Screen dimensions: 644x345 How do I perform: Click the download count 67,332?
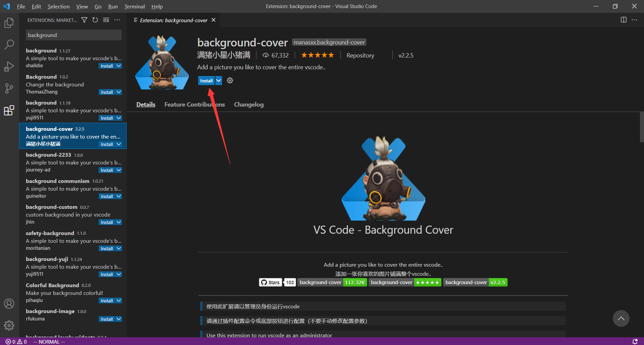pyautogui.click(x=275, y=55)
